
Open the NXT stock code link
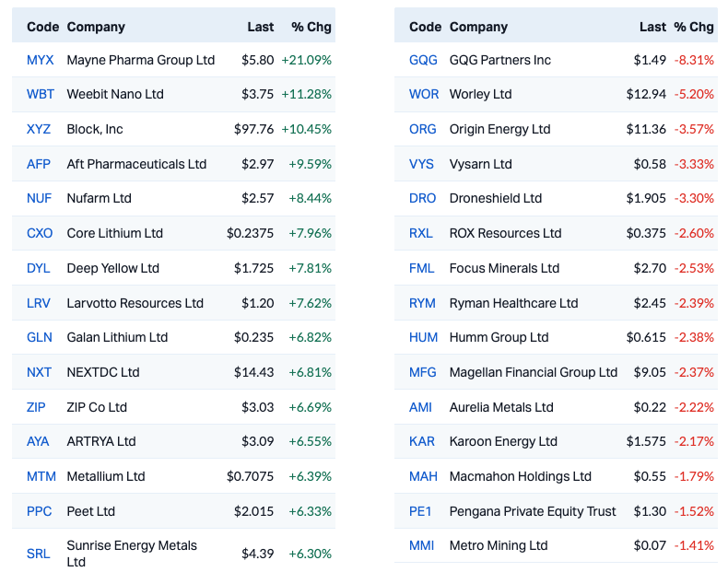tap(39, 372)
